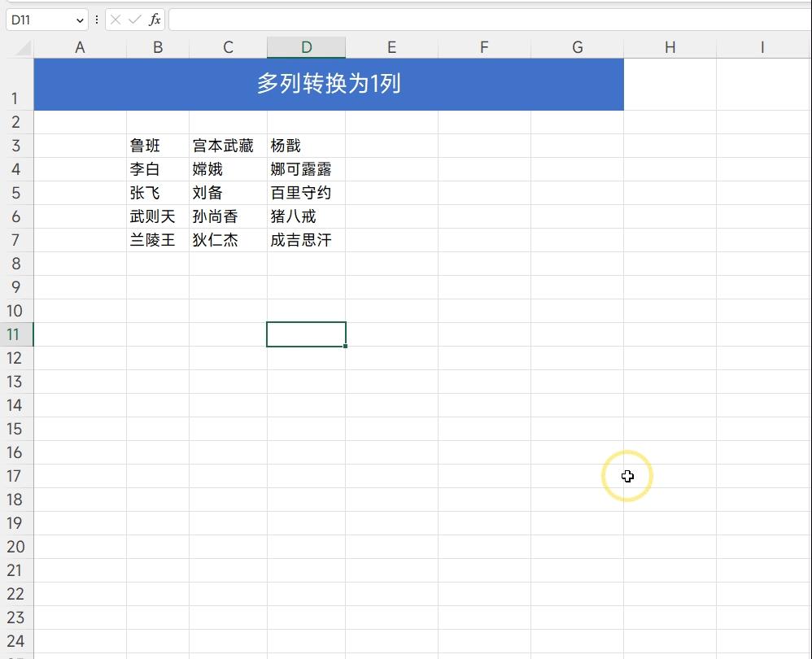Select column B header

157,47
